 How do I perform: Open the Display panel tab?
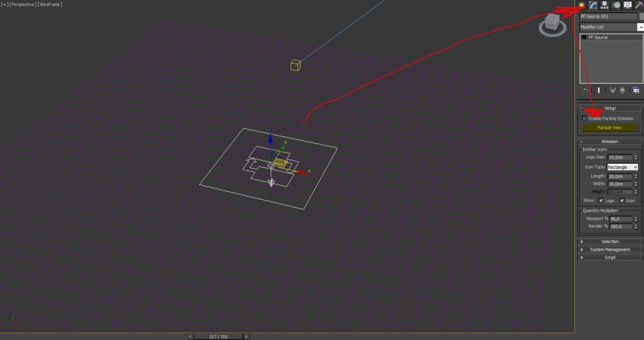pos(627,5)
